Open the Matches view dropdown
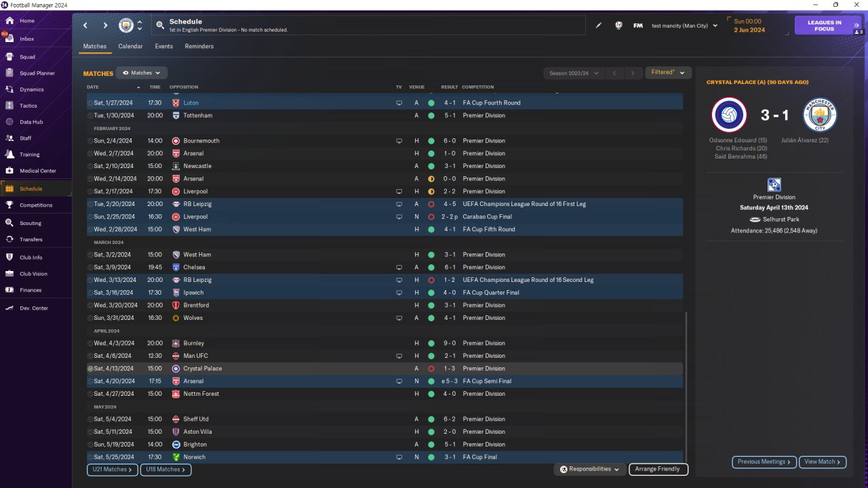This screenshot has width=868, height=488. click(141, 73)
